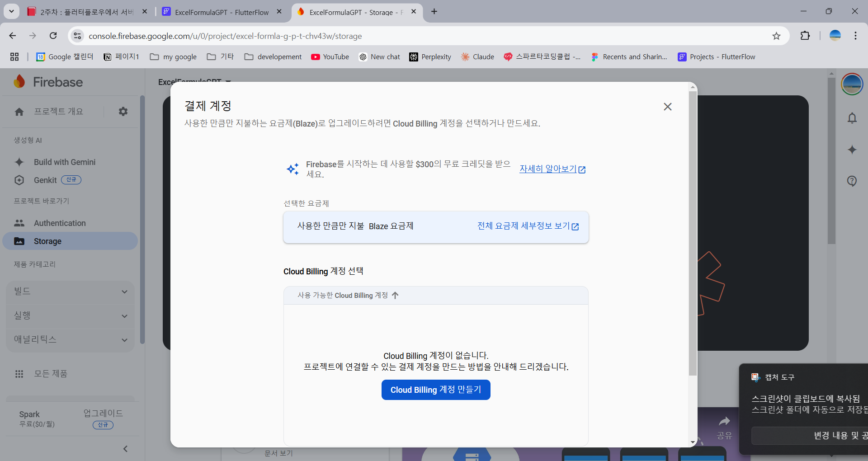Screen dimensions: 868x461
Task: Go forward in browser history
Action: pos(33,36)
